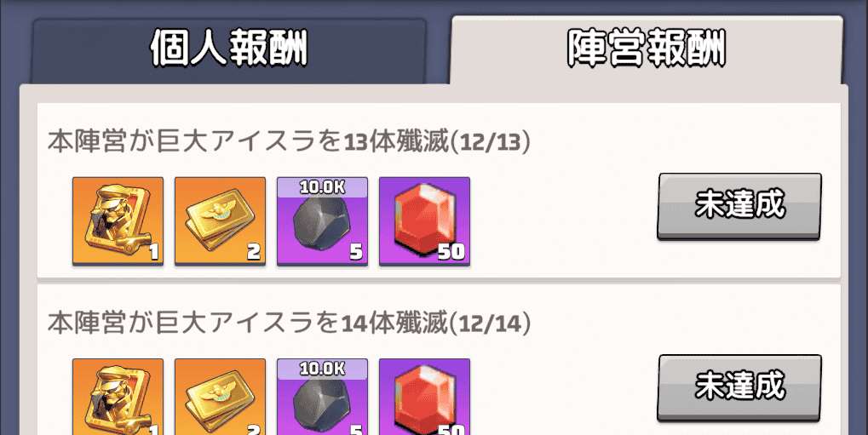Click 未達成 button for 14体殲滅 reward
This screenshot has width=868, height=435.
click(739, 387)
